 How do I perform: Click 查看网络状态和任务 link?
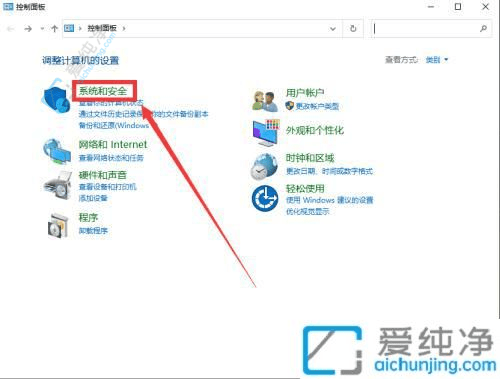[111, 158]
